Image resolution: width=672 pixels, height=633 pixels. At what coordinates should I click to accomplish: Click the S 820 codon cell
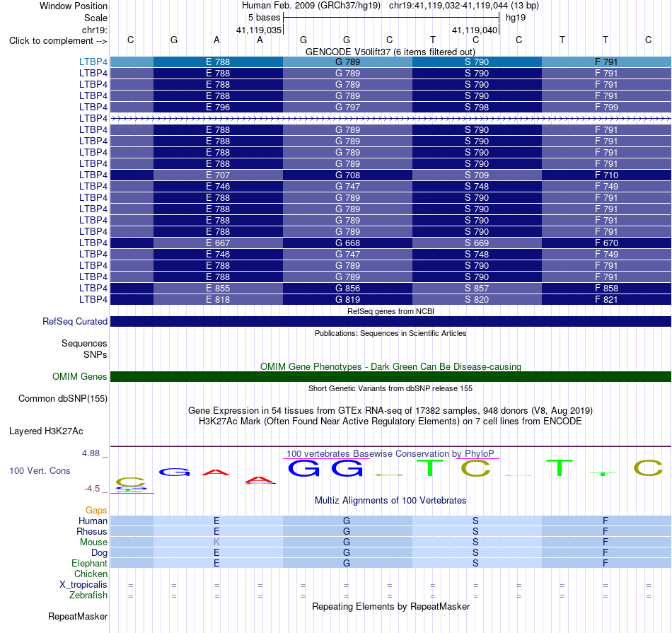click(x=477, y=300)
